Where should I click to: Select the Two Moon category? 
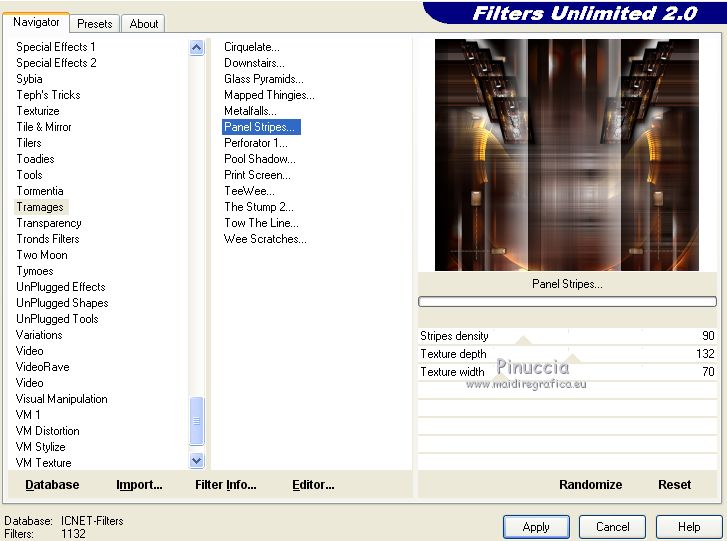(x=42, y=255)
